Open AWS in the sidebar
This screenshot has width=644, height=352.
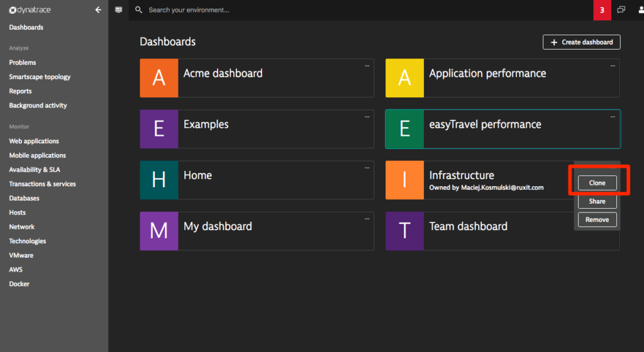point(16,270)
